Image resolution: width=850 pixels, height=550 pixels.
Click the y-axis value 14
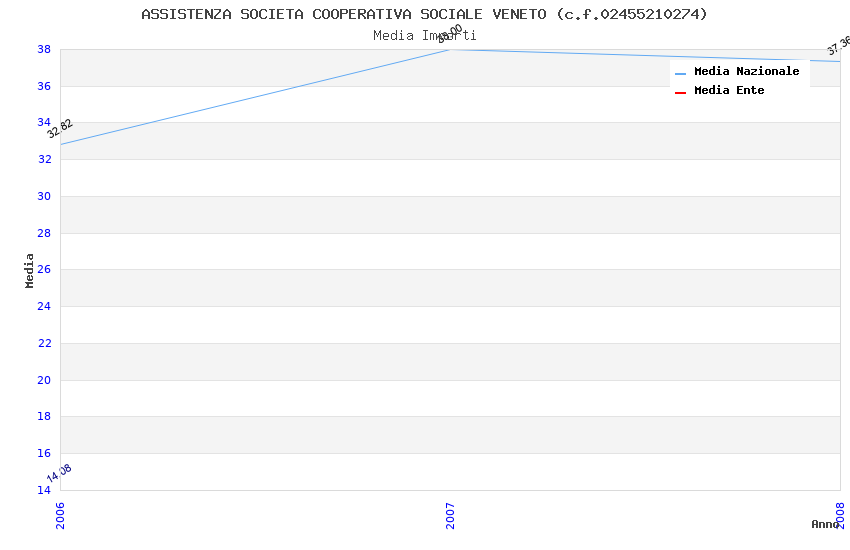44,490
